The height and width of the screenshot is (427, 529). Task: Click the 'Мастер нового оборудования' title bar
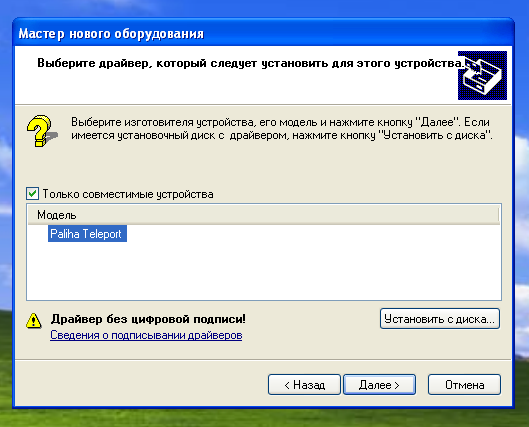tap(263, 33)
